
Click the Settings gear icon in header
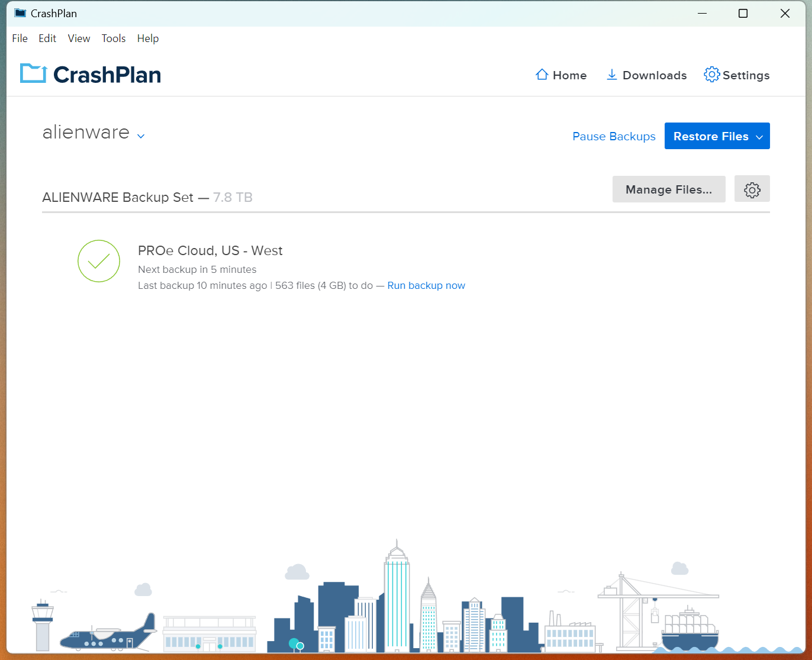[711, 75]
